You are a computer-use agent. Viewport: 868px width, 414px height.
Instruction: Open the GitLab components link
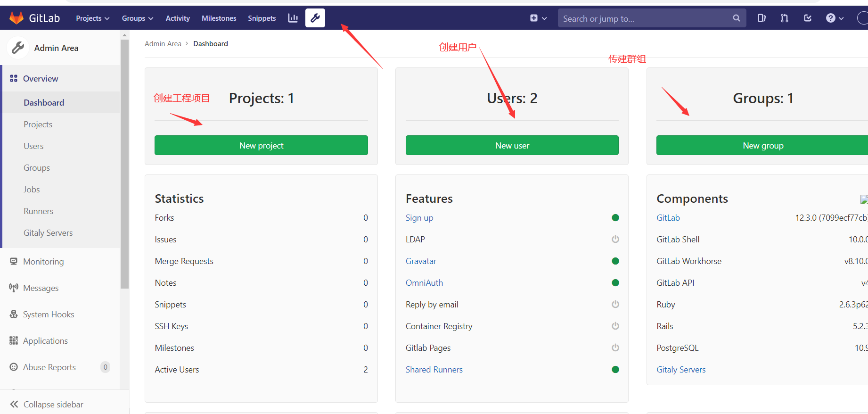click(668, 217)
